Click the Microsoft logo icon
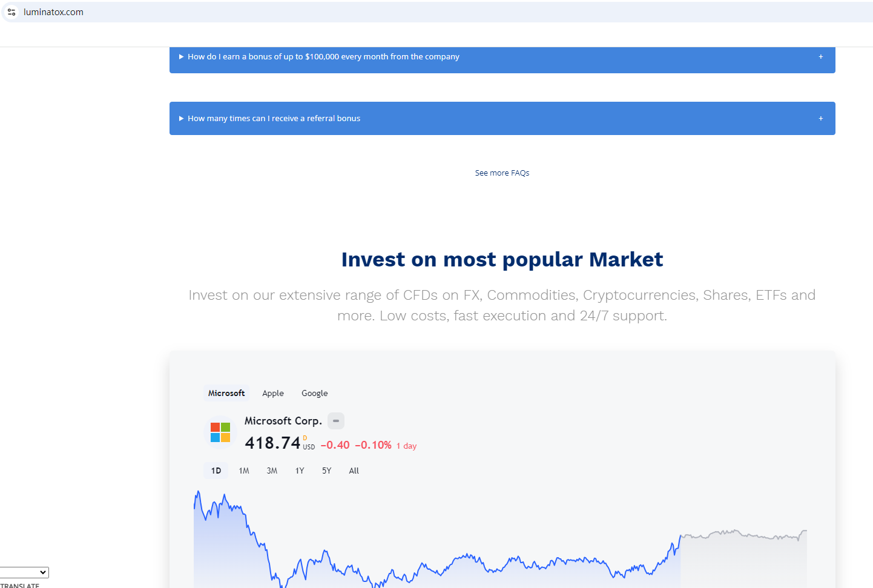 (x=220, y=432)
